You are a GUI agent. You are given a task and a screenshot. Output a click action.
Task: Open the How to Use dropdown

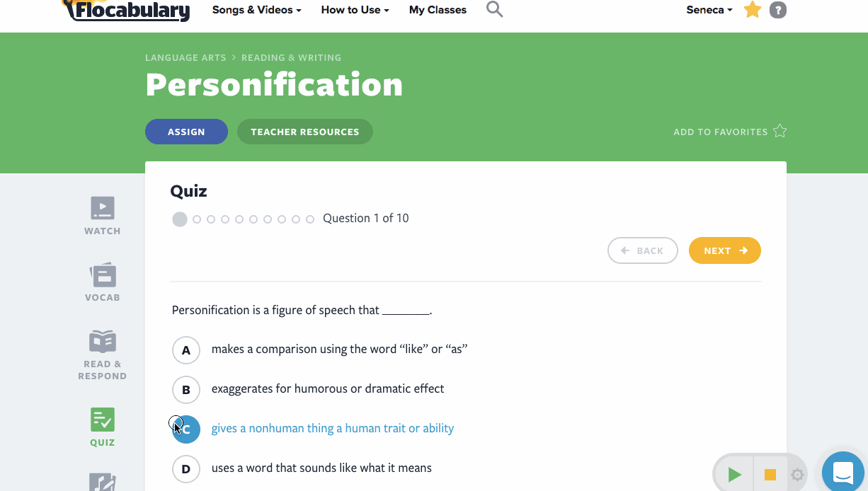click(x=355, y=10)
